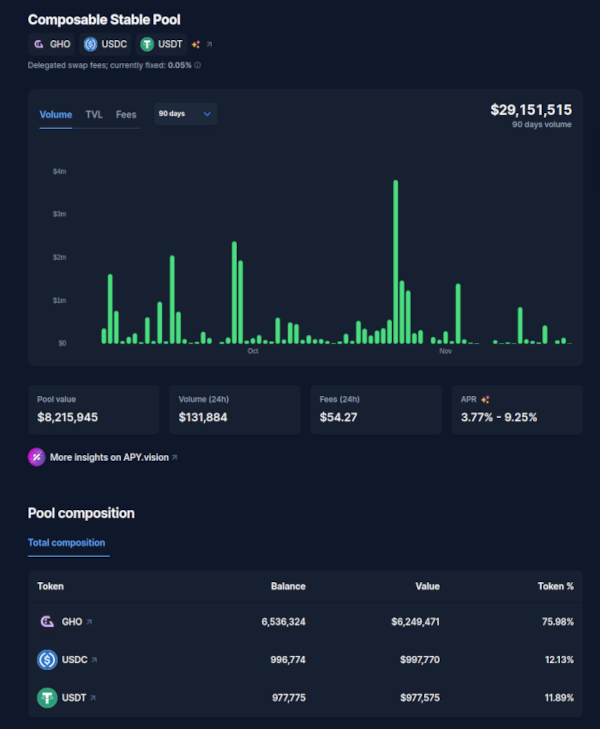The width and height of the screenshot is (600, 729).
Task: Click the USDC token chip
Action: [105, 44]
